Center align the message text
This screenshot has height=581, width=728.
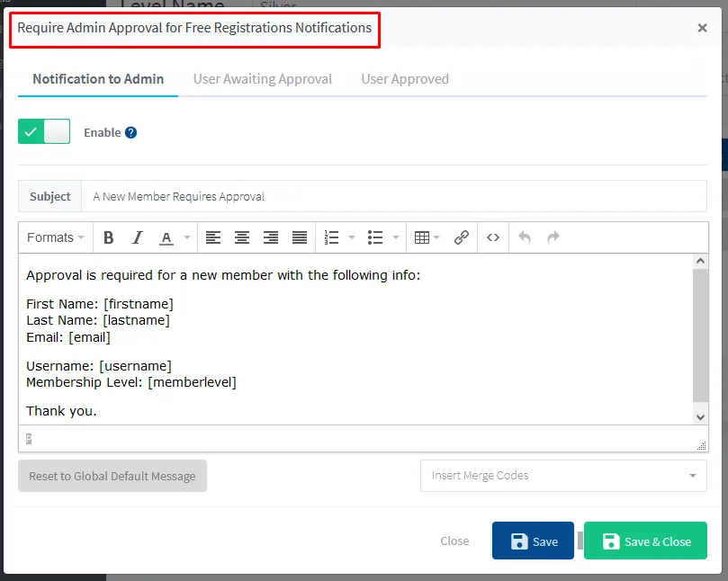point(242,237)
